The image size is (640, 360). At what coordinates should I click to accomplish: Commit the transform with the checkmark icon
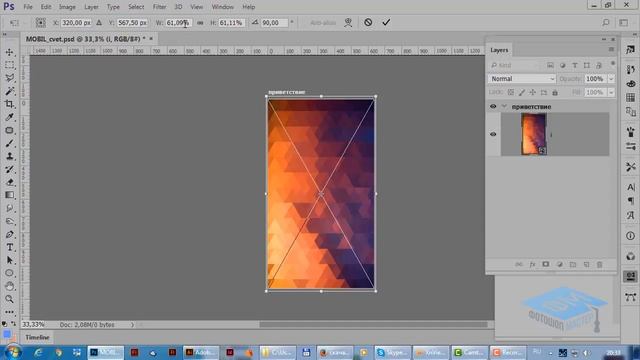point(386,22)
